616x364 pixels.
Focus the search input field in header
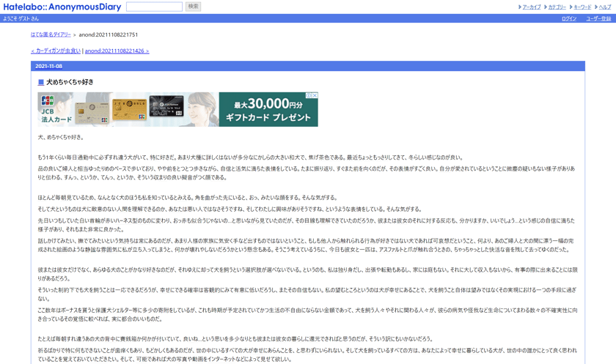coord(154,7)
